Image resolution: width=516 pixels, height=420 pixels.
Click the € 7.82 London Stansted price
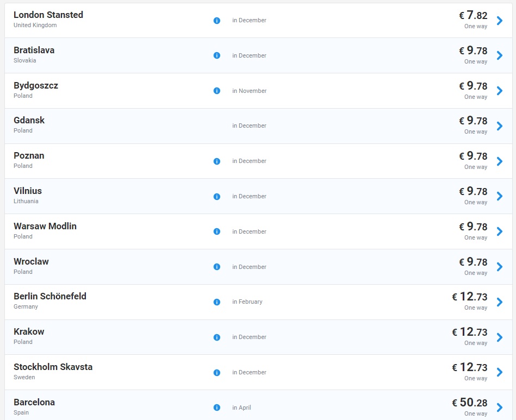click(x=473, y=15)
